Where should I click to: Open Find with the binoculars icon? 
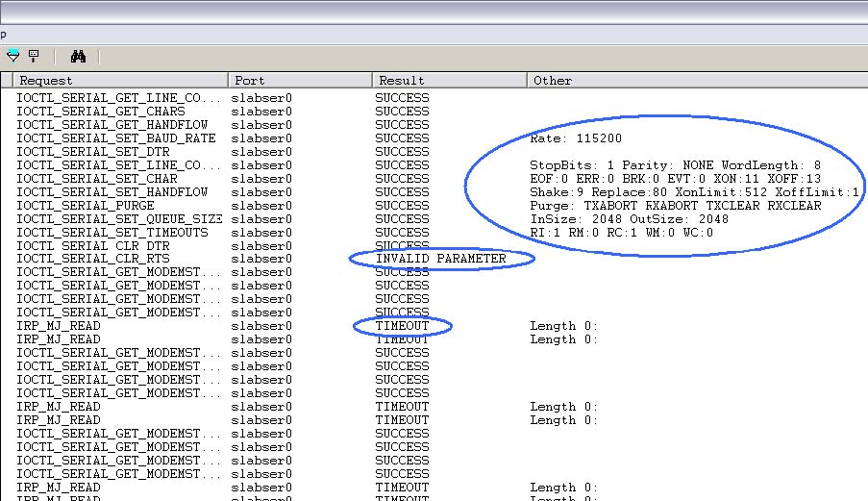[x=78, y=57]
